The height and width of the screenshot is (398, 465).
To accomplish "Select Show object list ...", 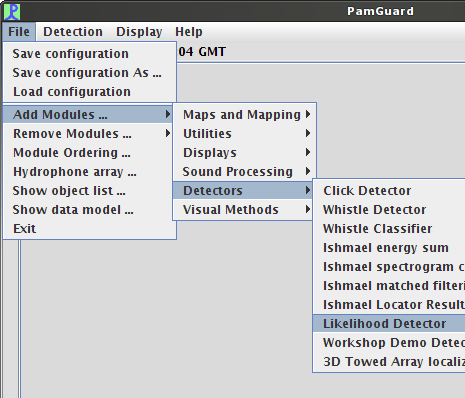I will [89, 191].
